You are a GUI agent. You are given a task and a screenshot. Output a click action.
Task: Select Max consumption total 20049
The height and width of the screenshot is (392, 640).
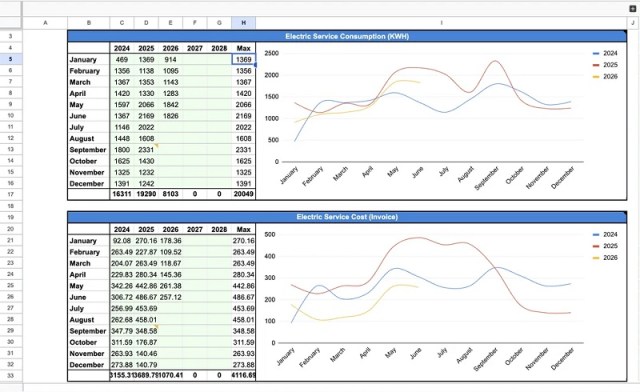click(244, 194)
